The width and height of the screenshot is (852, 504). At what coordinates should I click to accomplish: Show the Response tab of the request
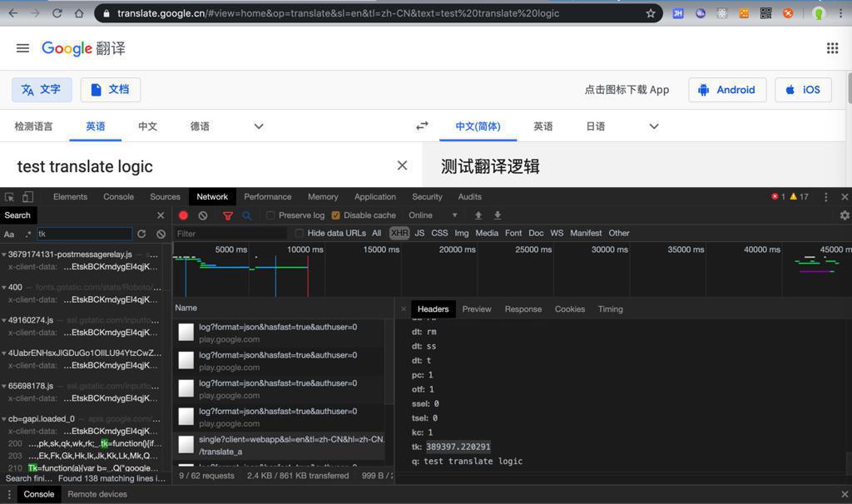click(x=523, y=309)
